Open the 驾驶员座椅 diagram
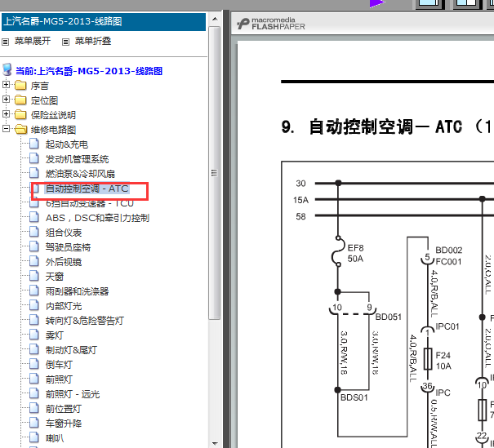 (68, 247)
